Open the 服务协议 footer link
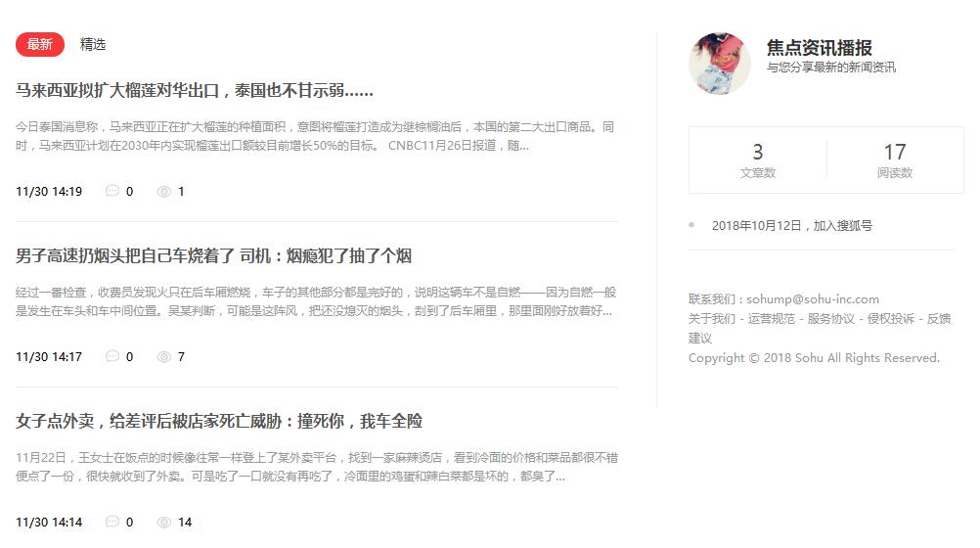The image size is (980, 548). (x=830, y=318)
